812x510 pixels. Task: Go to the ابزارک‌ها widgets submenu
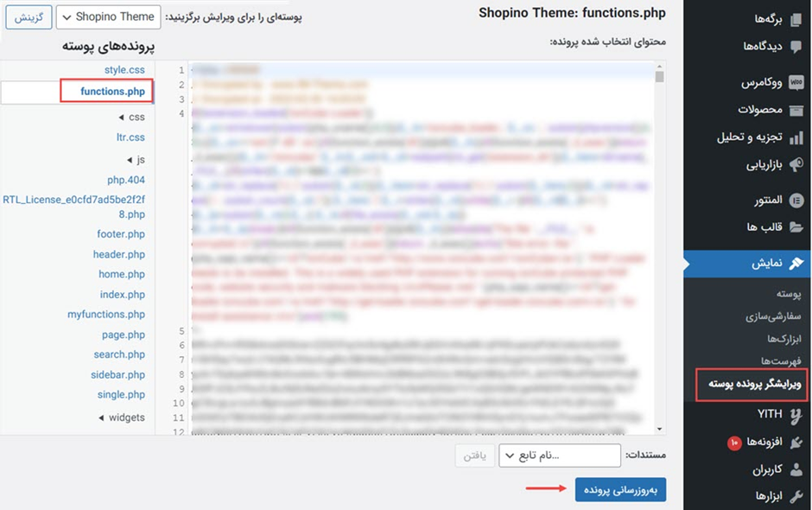pyautogui.click(x=784, y=339)
